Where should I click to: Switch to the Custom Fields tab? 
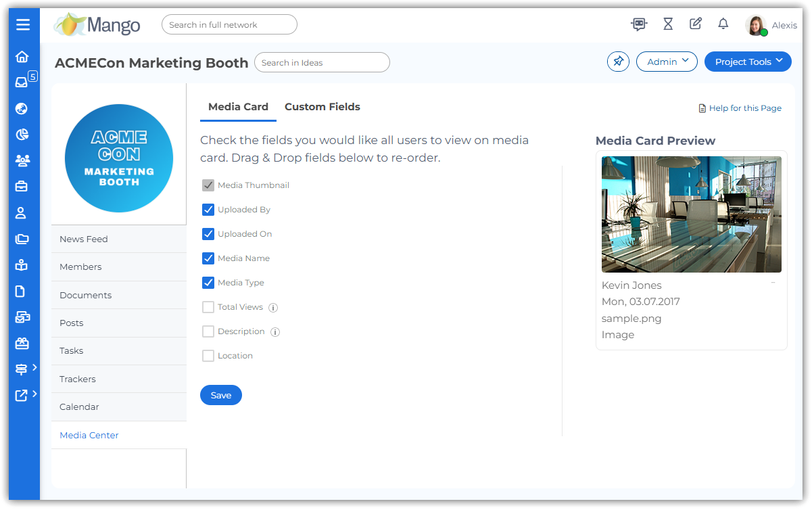coord(322,107)
